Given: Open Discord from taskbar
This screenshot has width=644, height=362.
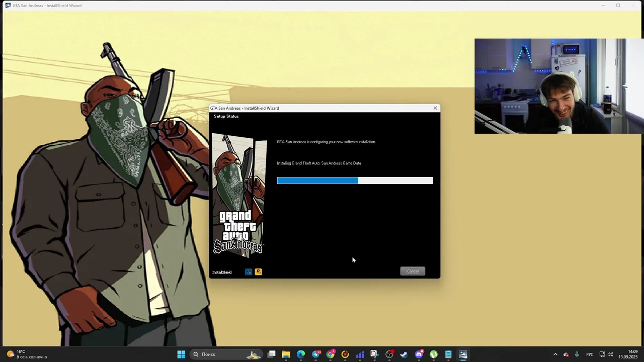Looking at the screenshot, I should click(x=419, y=354).
